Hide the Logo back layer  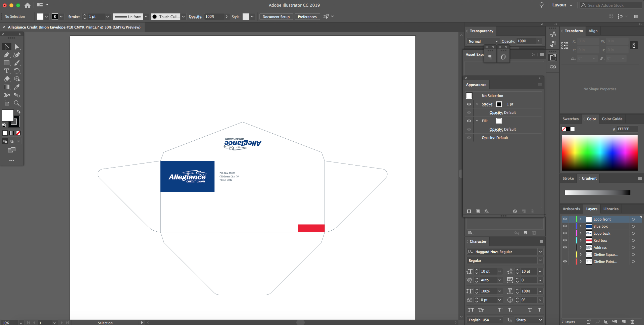565,233
